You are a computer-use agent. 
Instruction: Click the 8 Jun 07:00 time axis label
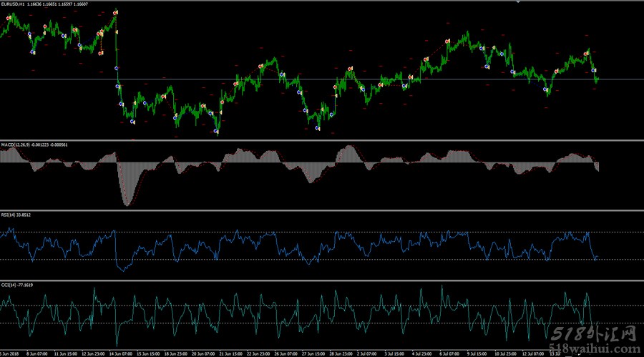pyautogui.click(x=36, y=353)
